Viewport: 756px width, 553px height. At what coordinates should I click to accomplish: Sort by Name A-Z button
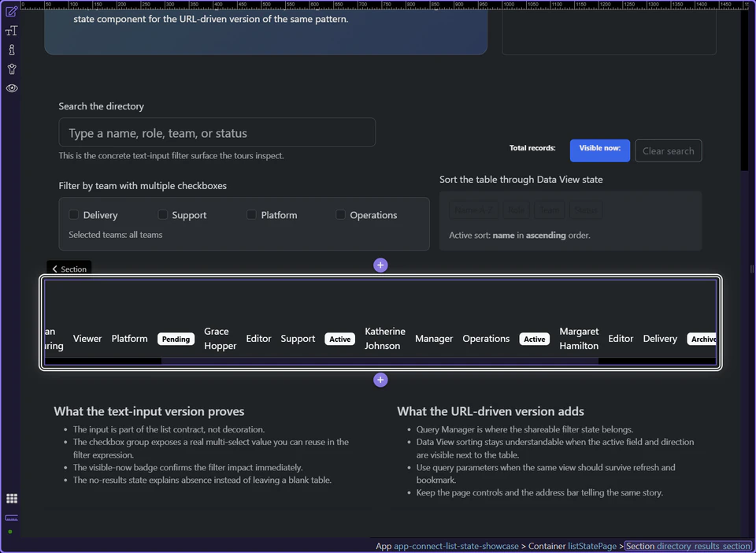point(474,210)
